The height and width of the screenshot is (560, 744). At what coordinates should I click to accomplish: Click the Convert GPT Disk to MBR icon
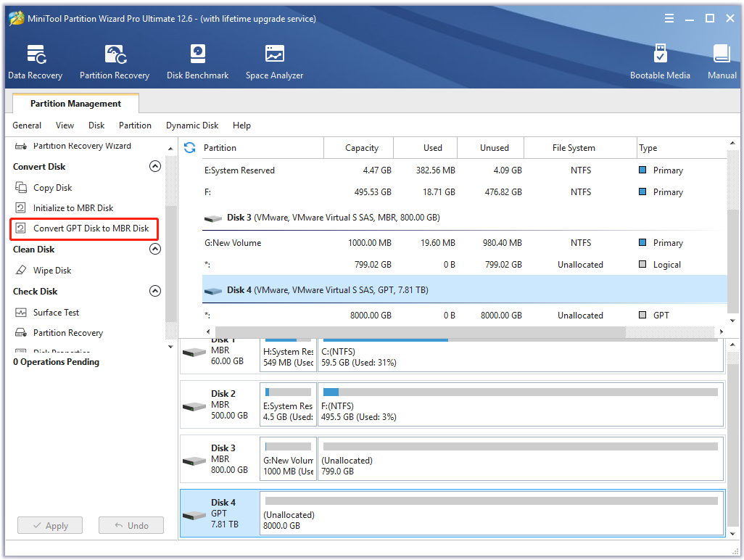(21, 228)
